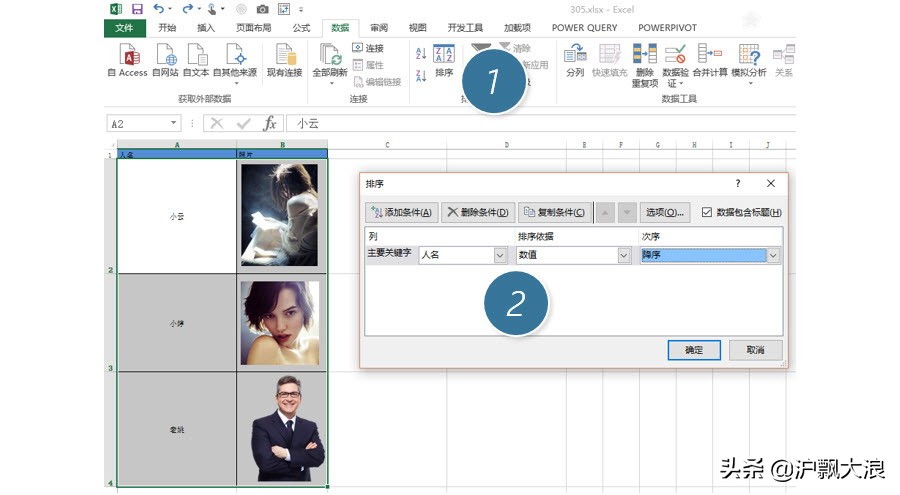Move sort level down arrow button

[627, 212]
